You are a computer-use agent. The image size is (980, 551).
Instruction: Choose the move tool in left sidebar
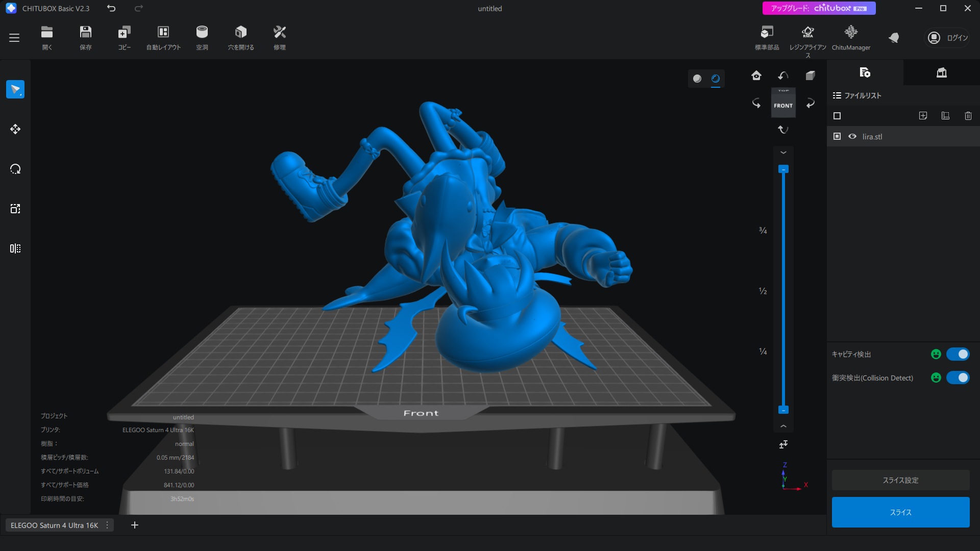coord(15,129)
